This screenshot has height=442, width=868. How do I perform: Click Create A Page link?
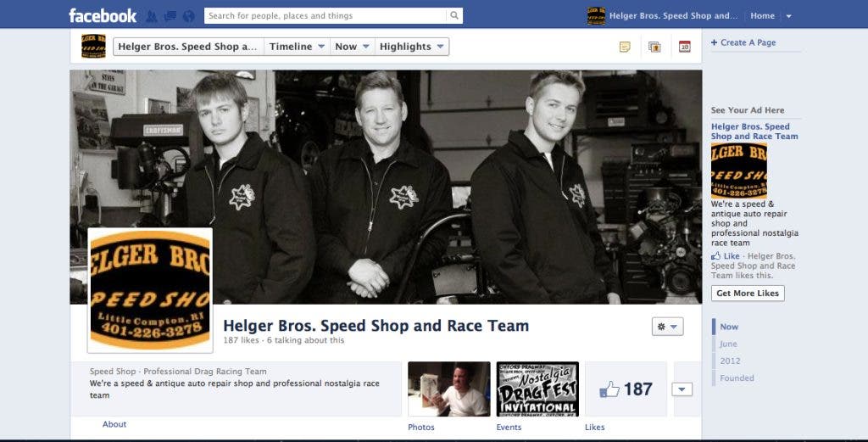coord(743,42)
